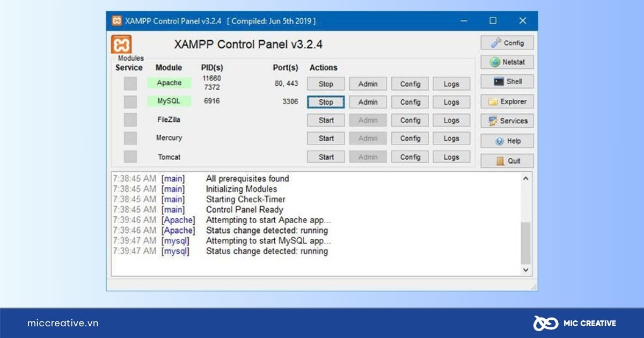
Task: Toggle the MySQL service checkbox
Action: point(130,102)
